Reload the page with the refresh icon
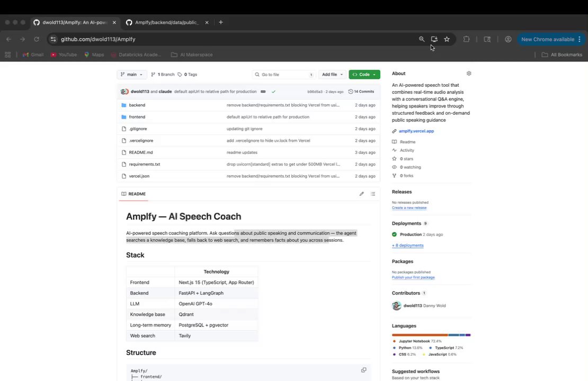The width and height of the screenshot is (588, 381). pos(37,39)
